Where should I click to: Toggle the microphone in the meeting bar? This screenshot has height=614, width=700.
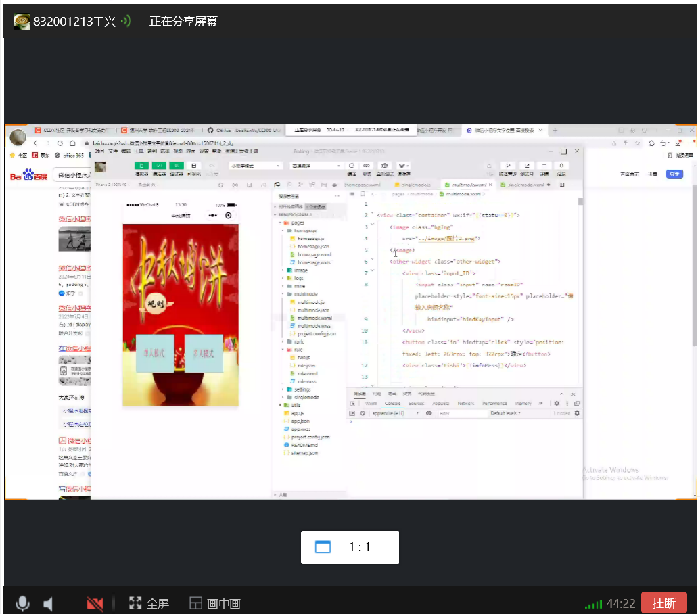[x=22, y=603]
